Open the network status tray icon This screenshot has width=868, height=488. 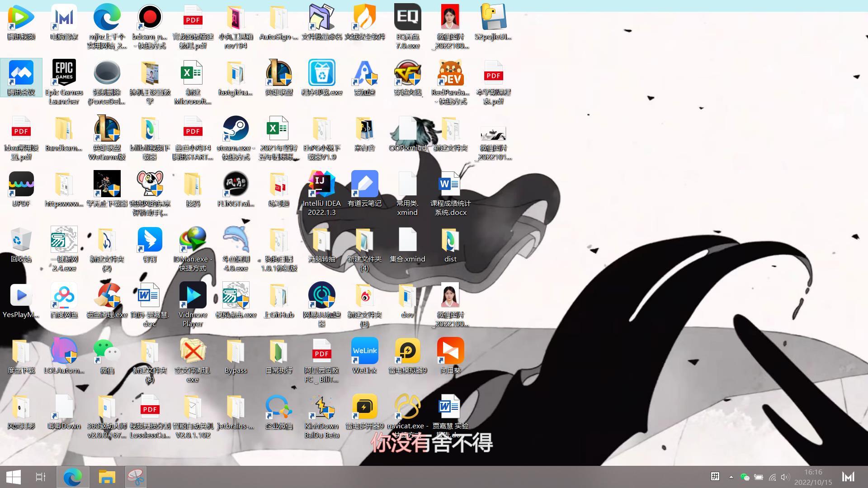772,477
